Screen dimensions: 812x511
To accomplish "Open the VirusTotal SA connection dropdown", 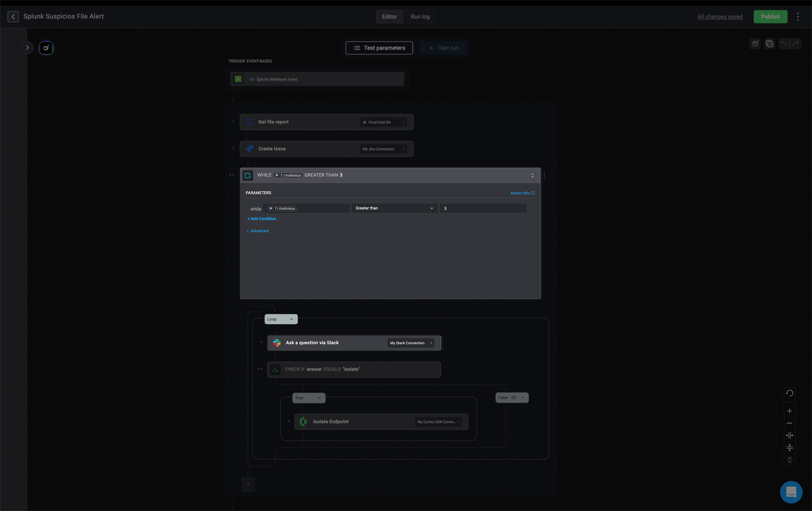I will pyautogui.click(x=383, y=122).
